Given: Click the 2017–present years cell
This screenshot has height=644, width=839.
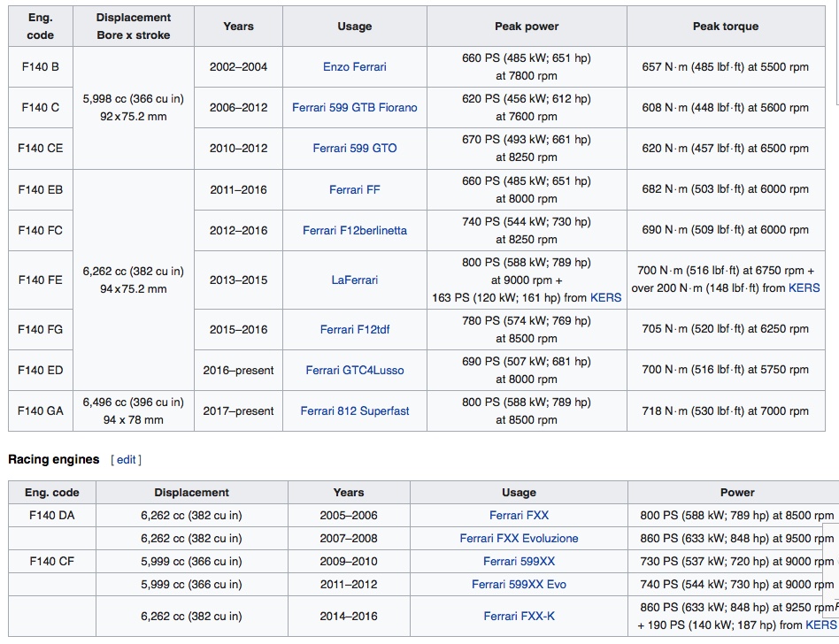Looking at the screenshot, I should (239, 410).
